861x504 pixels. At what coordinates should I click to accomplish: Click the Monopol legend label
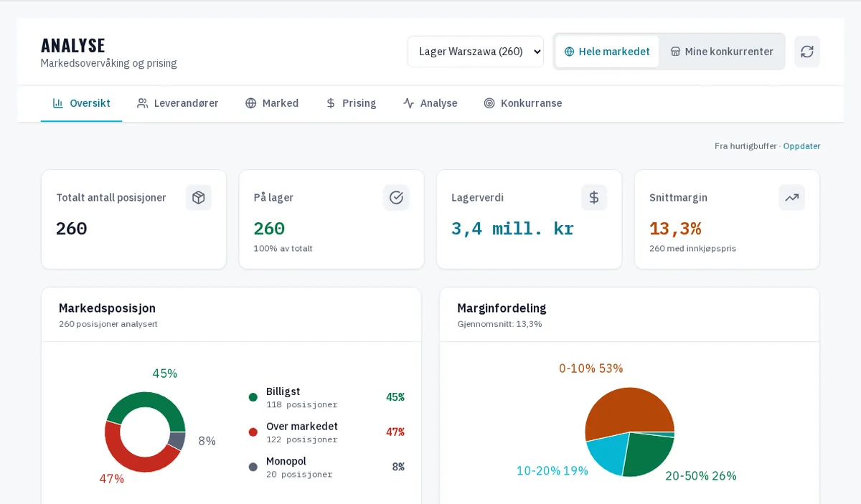point(286,462)
